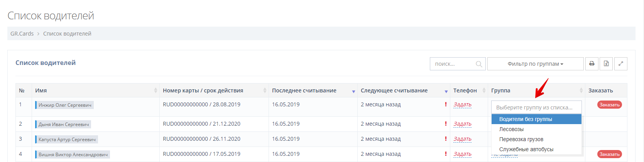Screen dimensions: 644x162
Task: Open the Фильтр по группам dropdown
Action: click(535, 64)
